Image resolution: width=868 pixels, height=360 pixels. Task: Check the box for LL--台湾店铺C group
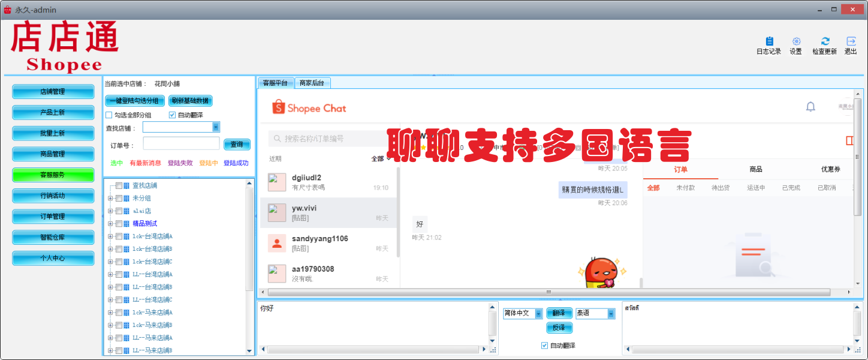119,300
